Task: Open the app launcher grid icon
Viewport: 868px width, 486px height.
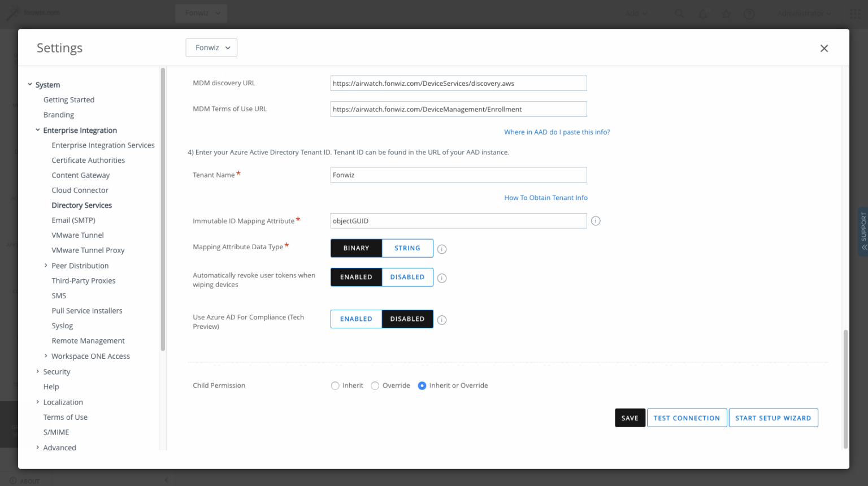Action: 856,13
